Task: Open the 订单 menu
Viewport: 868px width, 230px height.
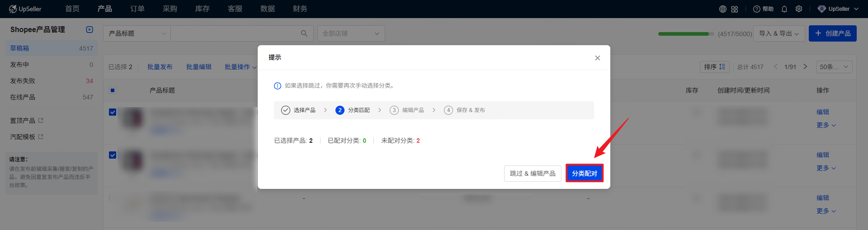Action: point(137,9)
